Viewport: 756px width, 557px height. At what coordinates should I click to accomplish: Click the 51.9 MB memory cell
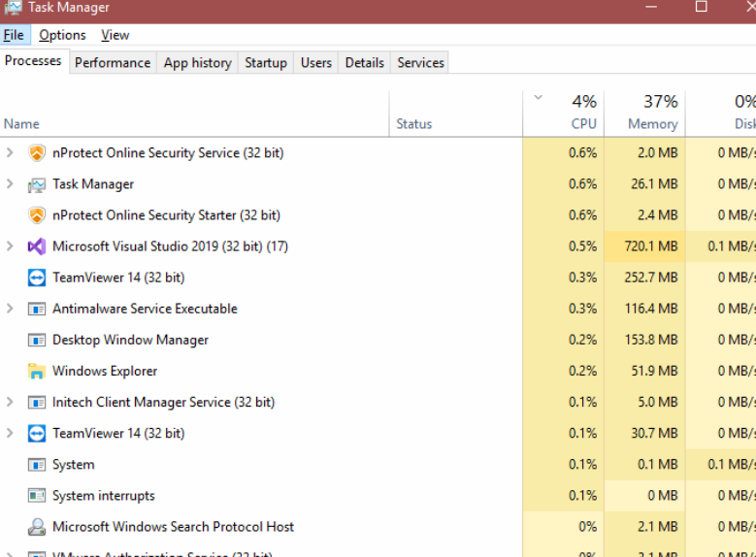click(x=645, y=371)
